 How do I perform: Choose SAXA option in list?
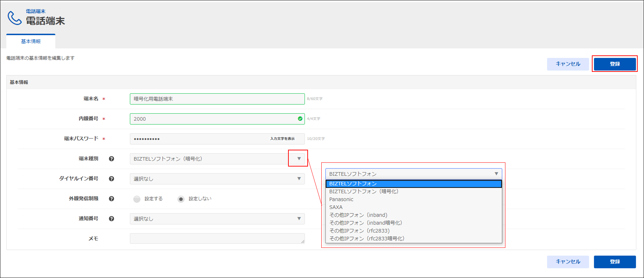(x=414, y=207)
